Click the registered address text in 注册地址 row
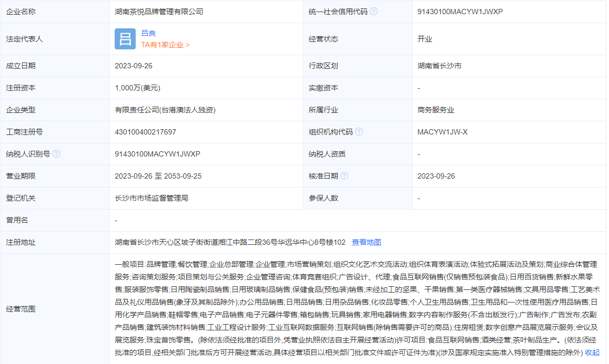609x364 pixels. tap(230, 242)
